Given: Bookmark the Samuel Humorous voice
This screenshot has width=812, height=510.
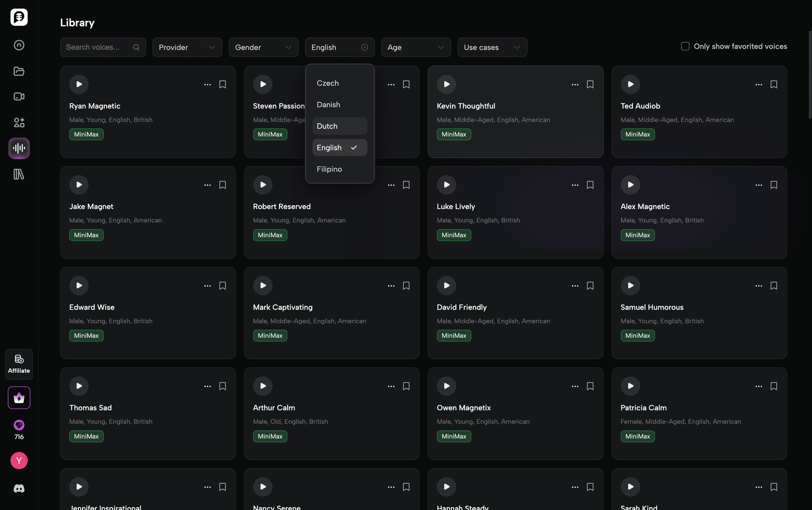Looking at the screenshot, I should click(x=774, y=286).
